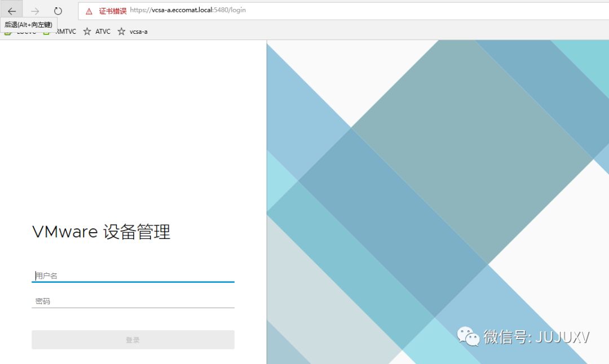Click the star icon beside vcsa-a
609x364 pixels.
coord(121,32)
